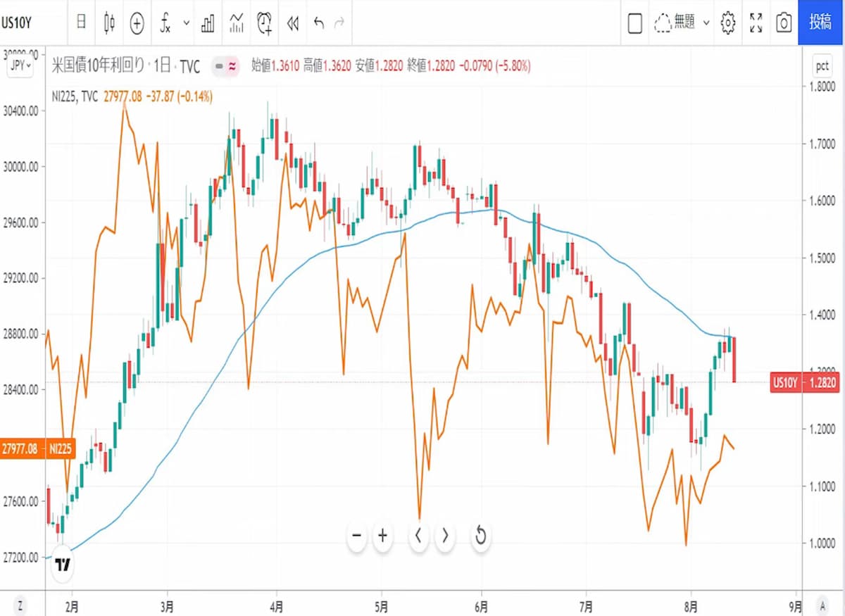Image resolution: width=845 pixels, height=616 pixels.
Task: Toggle the pct scale mode button
Action: [x=821, y=66]
